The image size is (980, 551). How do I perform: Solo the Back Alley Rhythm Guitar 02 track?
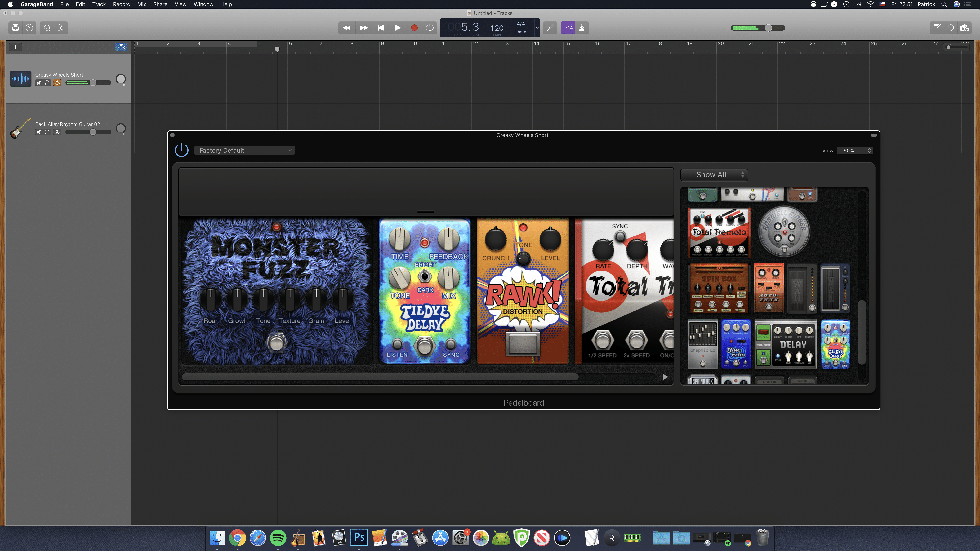click(x=47, y=132)
